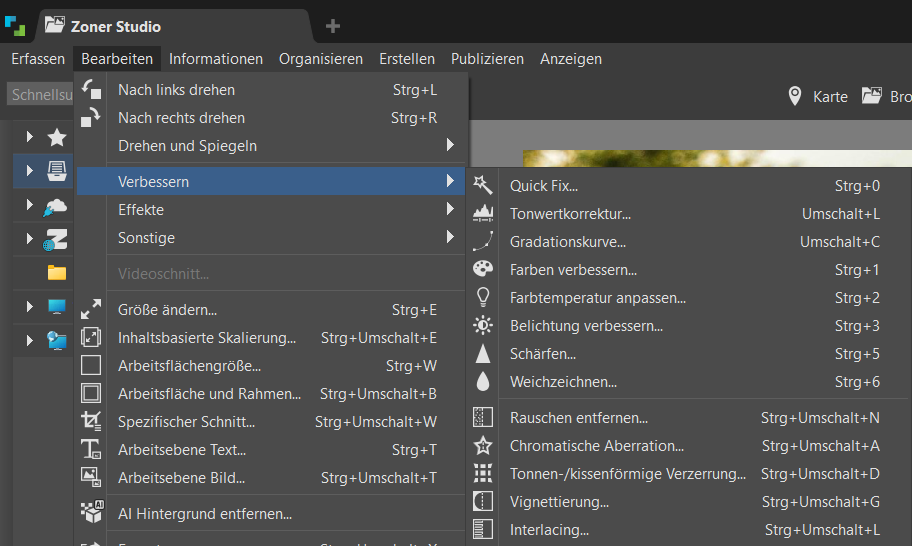Click the Farben verbessern palette icon
Image resolution: width=912 pixels, height=546 pixels.
click(483, 269)
